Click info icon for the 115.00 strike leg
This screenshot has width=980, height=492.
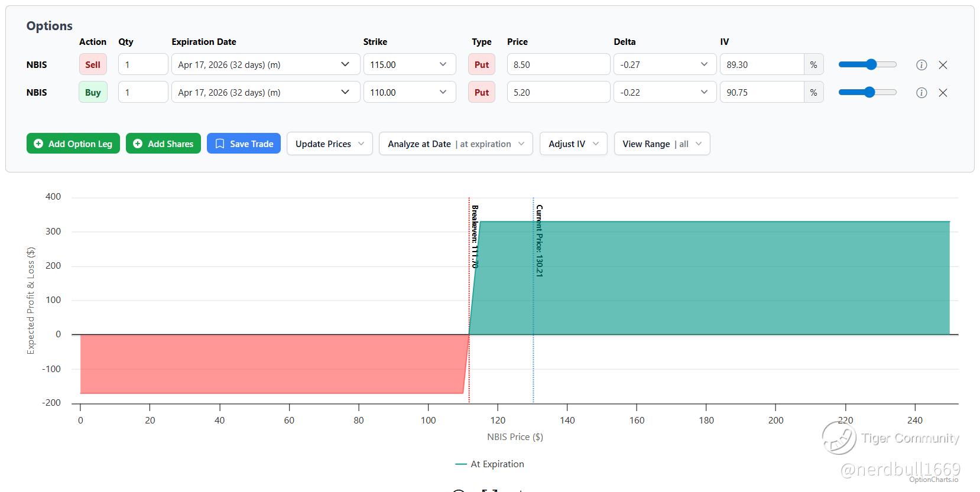921,65
